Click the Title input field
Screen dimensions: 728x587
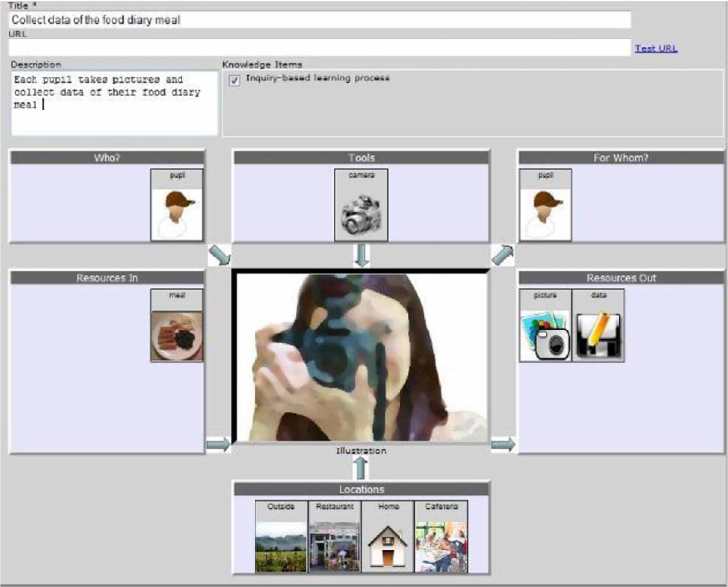tap(320, 20)
